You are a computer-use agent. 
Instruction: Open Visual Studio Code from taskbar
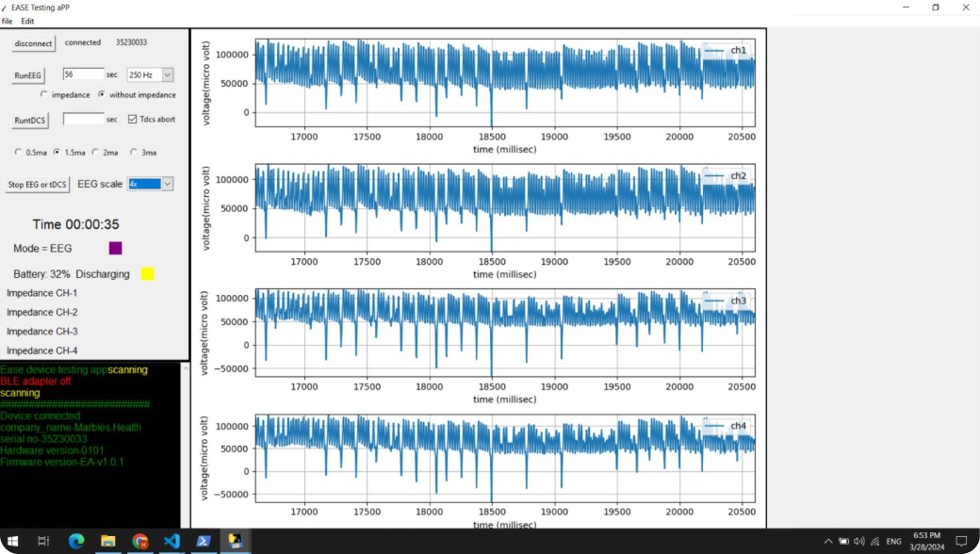pos(171,541)
